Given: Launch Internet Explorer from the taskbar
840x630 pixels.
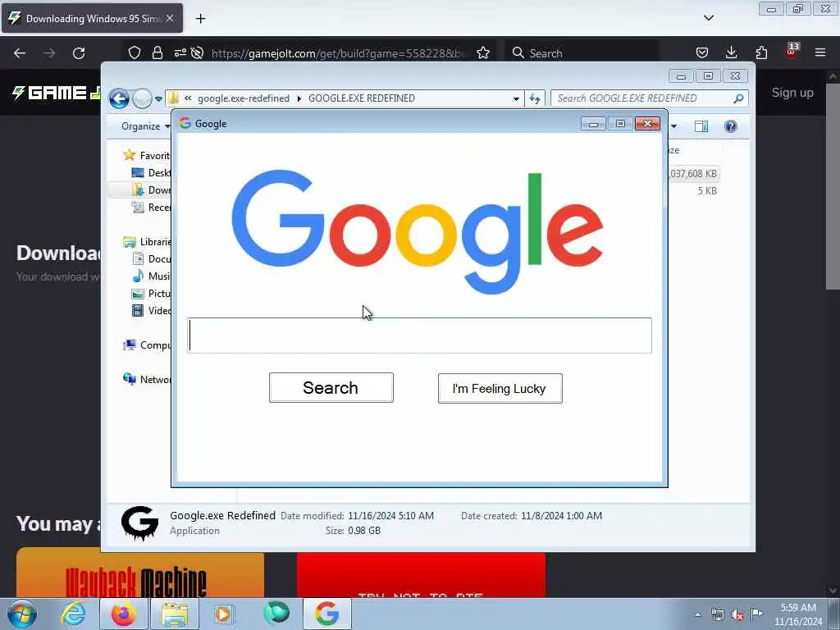Looking at the screenshot, I should point(73,614).
